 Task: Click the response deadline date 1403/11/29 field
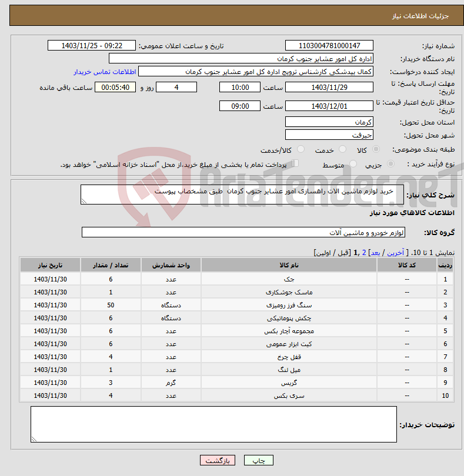(329, 87)
